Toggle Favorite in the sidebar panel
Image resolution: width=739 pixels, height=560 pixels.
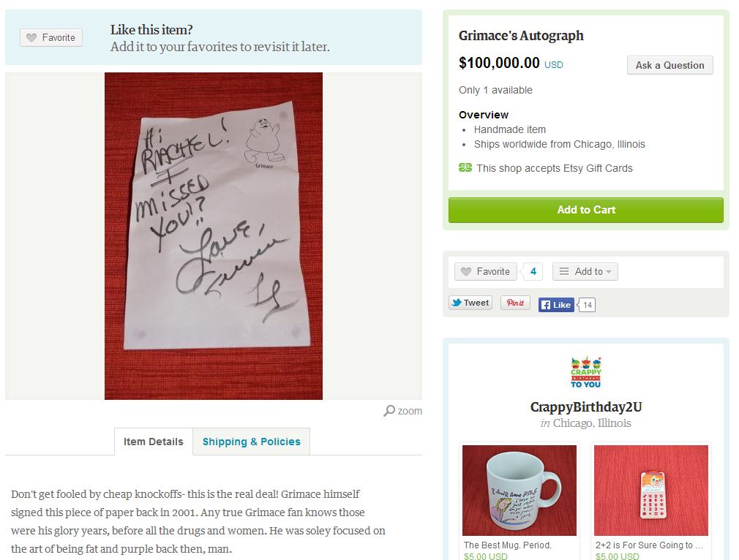[x=485, y=271]
